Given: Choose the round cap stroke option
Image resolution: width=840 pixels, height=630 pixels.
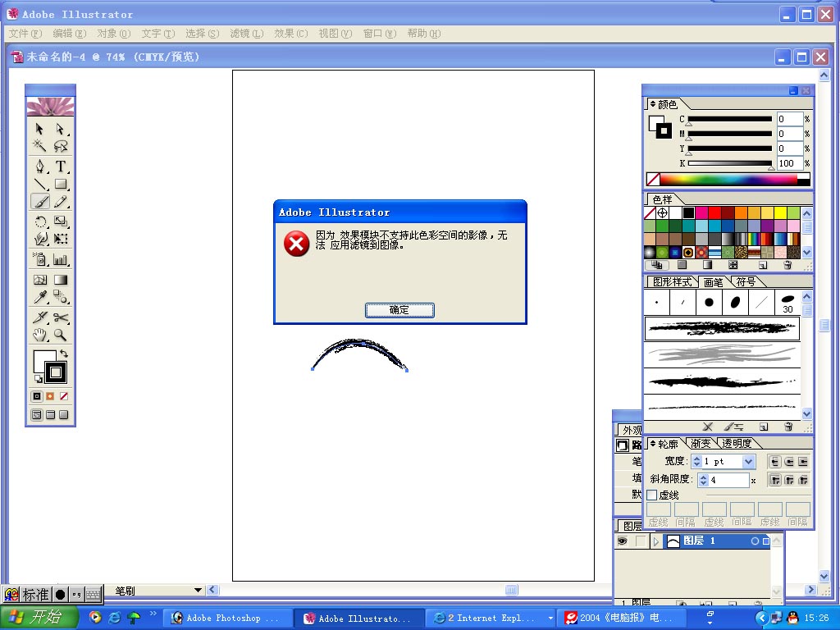Looking at the screenshot, I should click(x=789, y=462).
